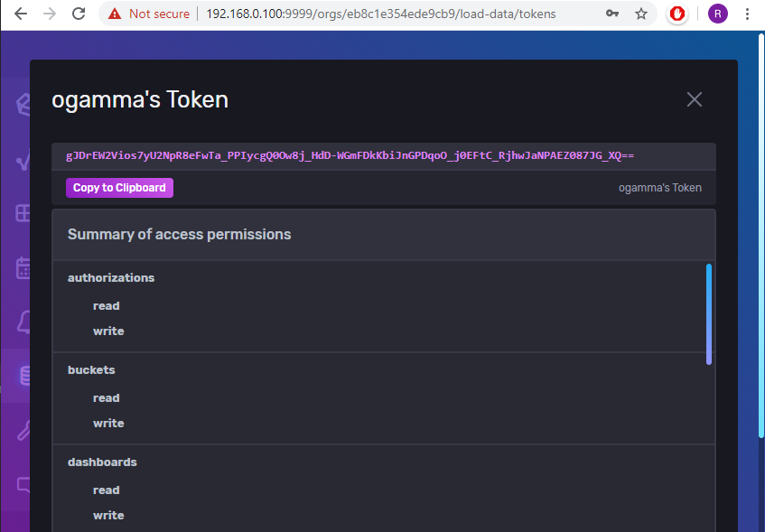Image resolution: width=765 pixels, height=532 pixels.
Task: Bookmark this page with star icon
Action: (641, 14)
